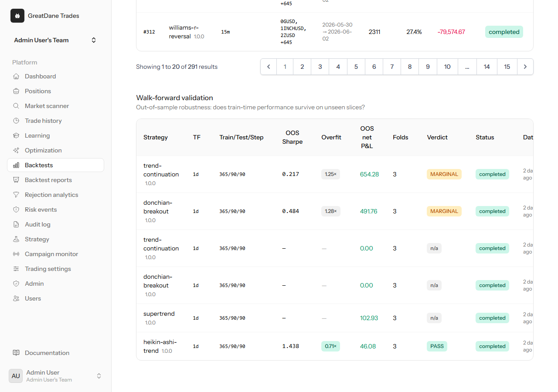Click the supertrend strategy row name

coord(159,314)
